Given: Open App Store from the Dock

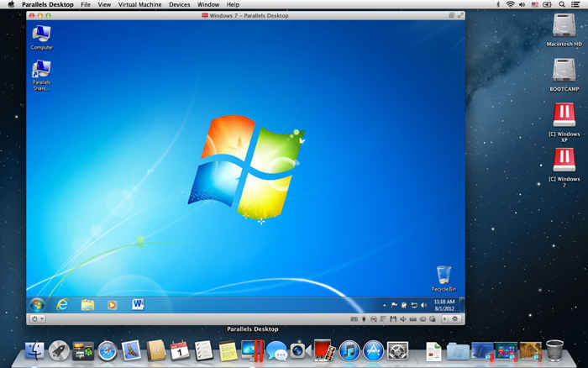Looking at the screenshot, I should point(374,351).
